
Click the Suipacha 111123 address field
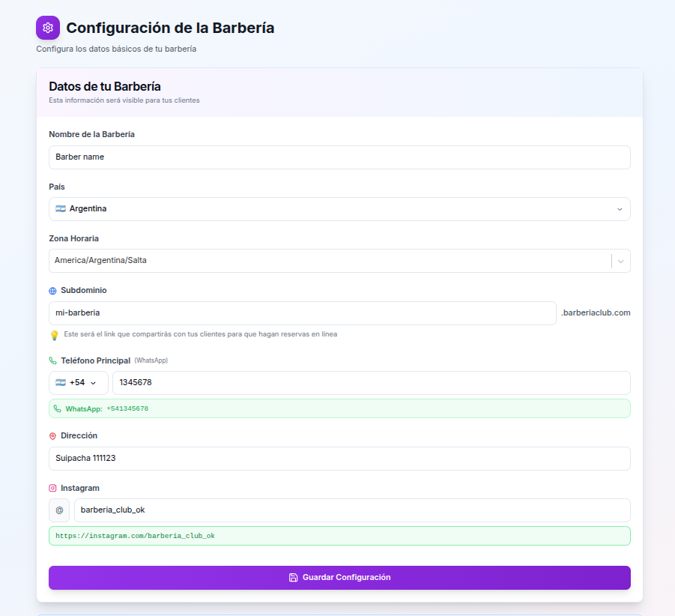point(339,459)
